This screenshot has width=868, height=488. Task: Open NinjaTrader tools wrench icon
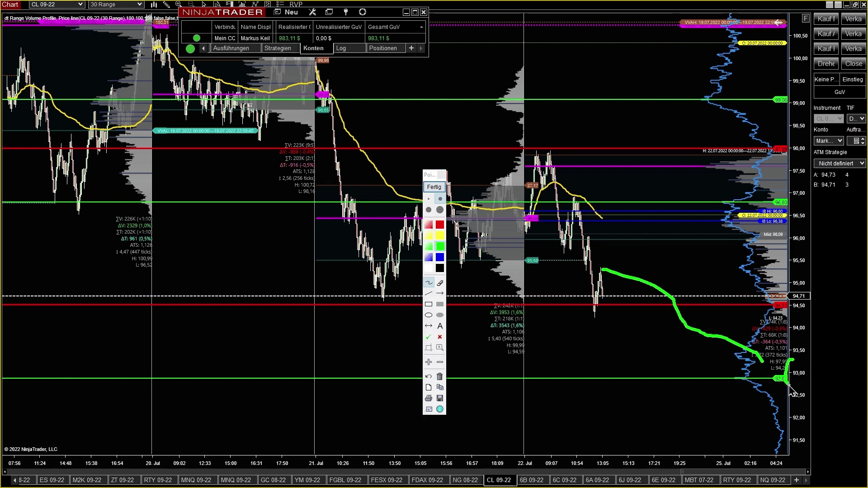pyautogui.click(x=312, y=12)
